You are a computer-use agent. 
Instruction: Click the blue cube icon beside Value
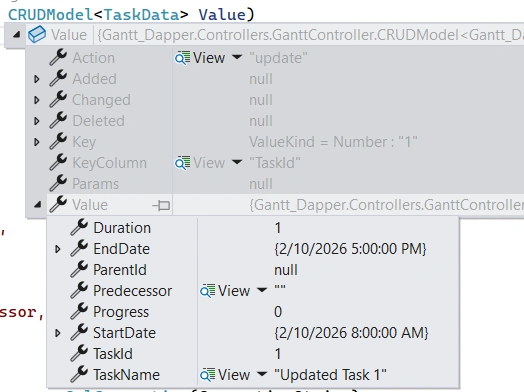tap(37, 34)
